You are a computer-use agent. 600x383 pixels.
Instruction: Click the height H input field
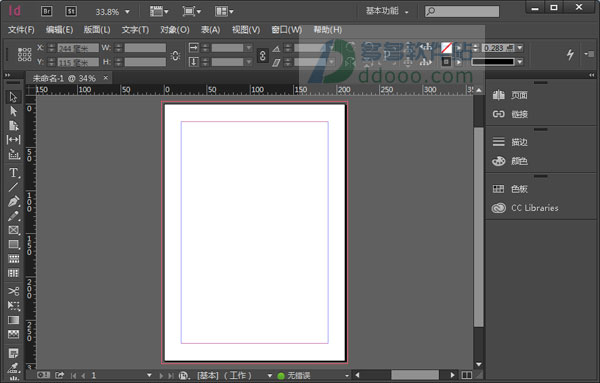pos(145,62)
